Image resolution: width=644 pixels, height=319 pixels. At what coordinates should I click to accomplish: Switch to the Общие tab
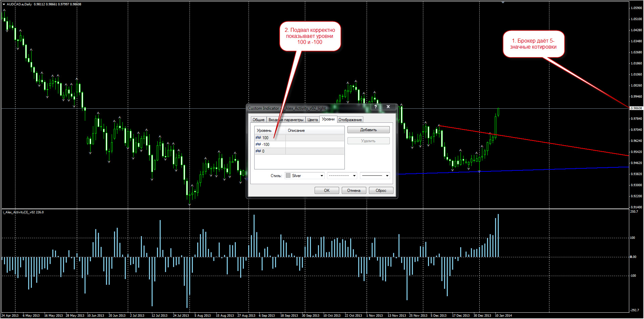click(259, 120)
